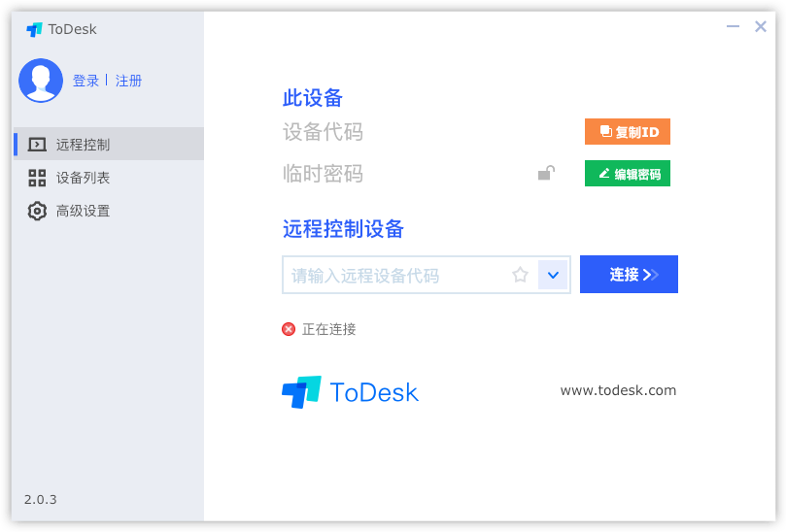Viewport: 786px width, 532px height.
Task: Click the user avatar icon
Action: pos(41,81)
